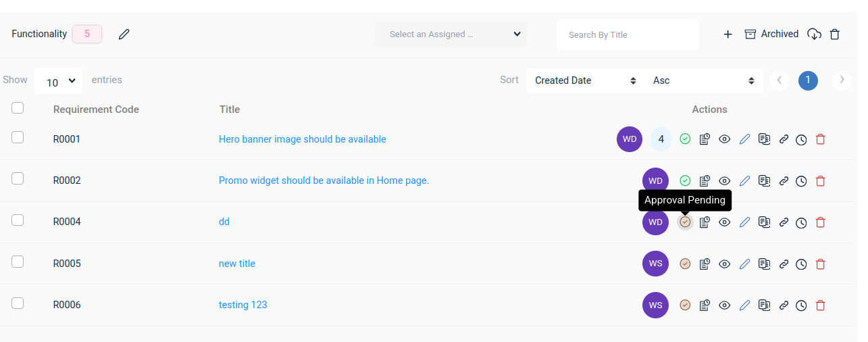The width and height of the screenshot is (868, 342).
Task: Check the R0002 row checkbox
Action: coord(18,178)
